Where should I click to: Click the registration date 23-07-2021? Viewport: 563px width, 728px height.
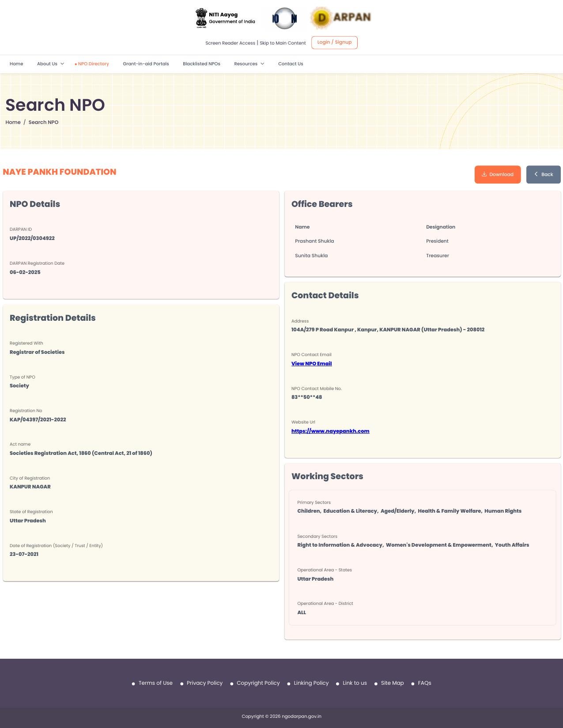tap(24, 554)
